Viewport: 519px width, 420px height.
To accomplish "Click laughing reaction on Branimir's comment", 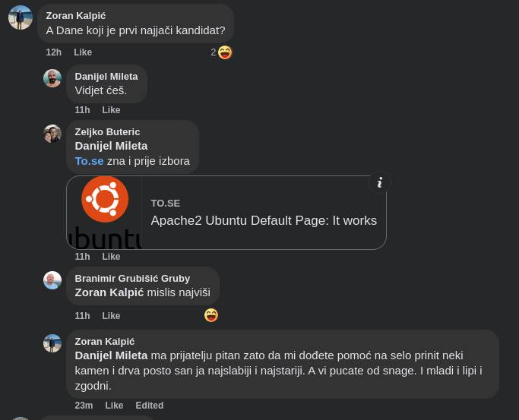I will coord(211,315).
